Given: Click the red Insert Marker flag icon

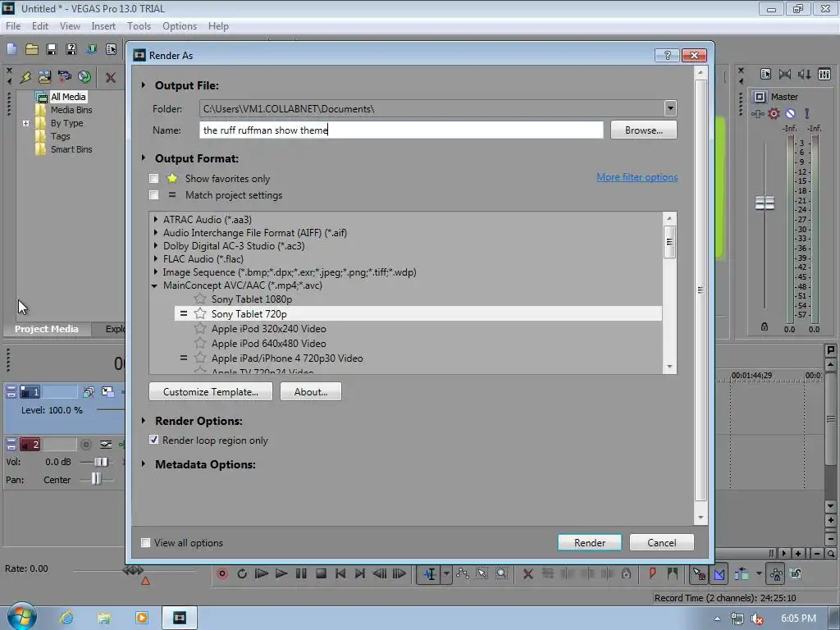Looking at the screenshot, I should [x=652, y=573].
